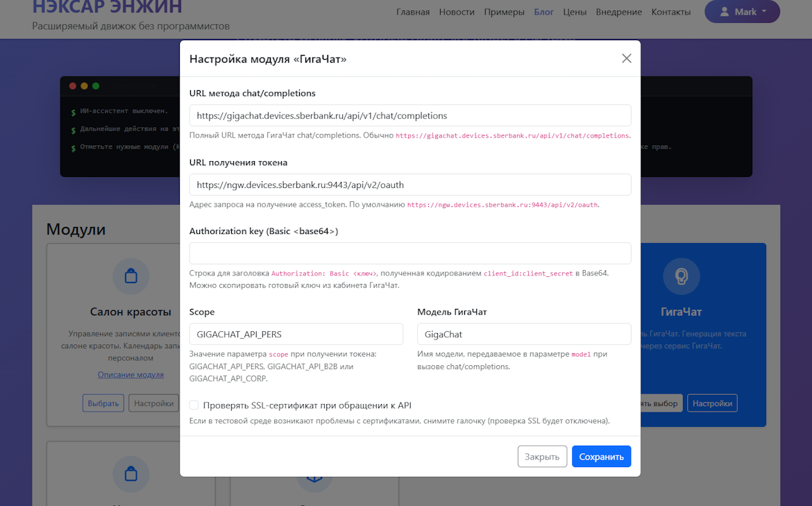
Task: Open Настройки on the ГигаЧат module card
Action: click(712, 403)
